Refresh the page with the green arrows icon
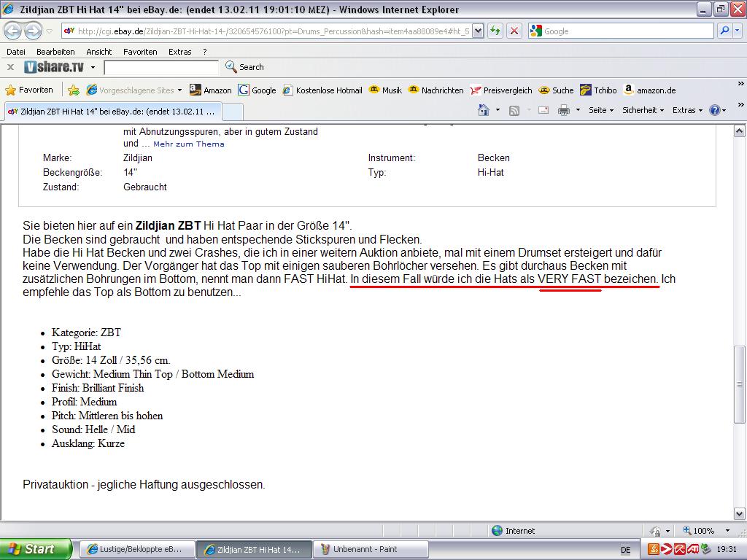This screenshot has height=560, width=747. pyautogui.click(x=495, y=31)
